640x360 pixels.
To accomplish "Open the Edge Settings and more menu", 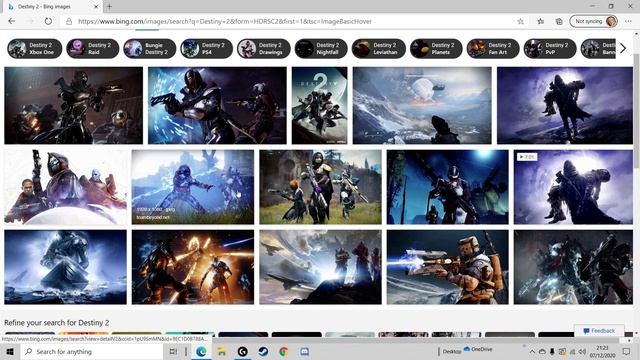I will pyautogui.click(x=628, y=21).
